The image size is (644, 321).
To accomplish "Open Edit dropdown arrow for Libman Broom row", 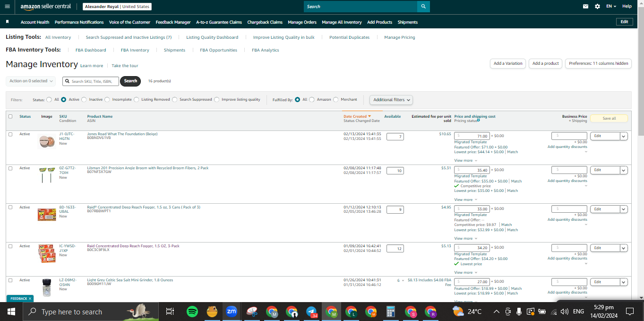I will pos(624,170).
